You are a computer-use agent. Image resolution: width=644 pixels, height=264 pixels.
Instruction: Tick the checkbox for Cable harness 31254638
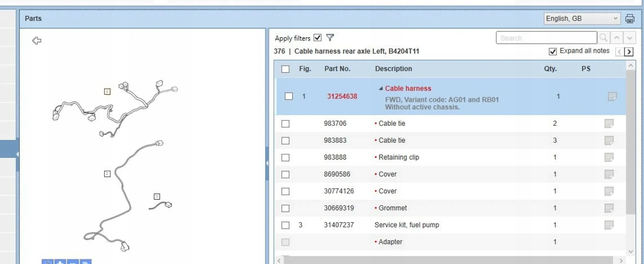(289, 96)
